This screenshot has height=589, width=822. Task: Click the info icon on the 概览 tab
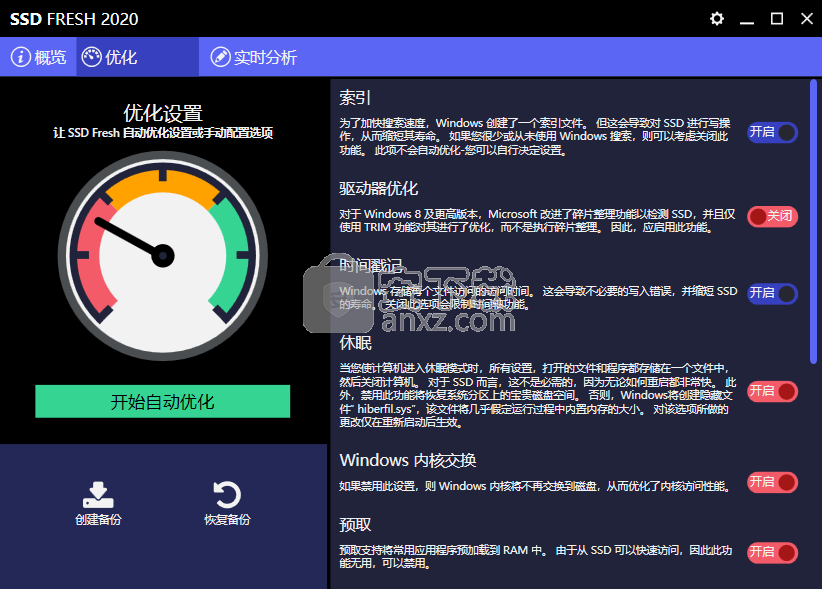tap(21, 57)
